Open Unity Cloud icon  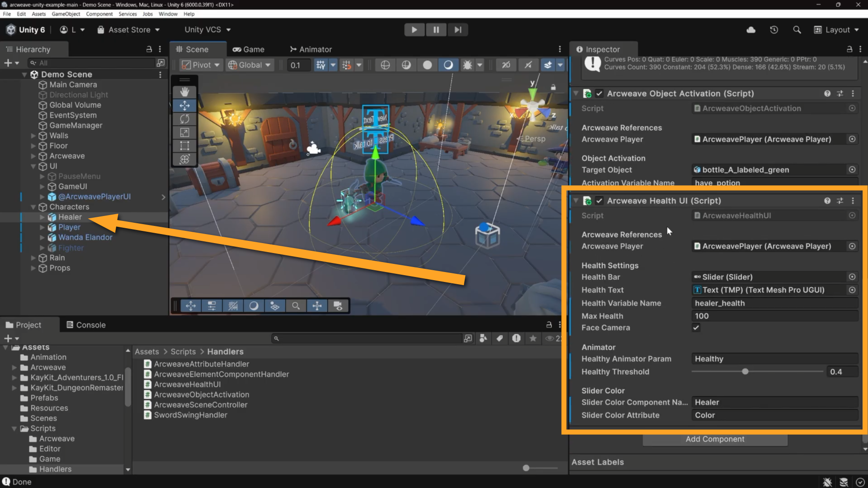[x=751, y=30]
